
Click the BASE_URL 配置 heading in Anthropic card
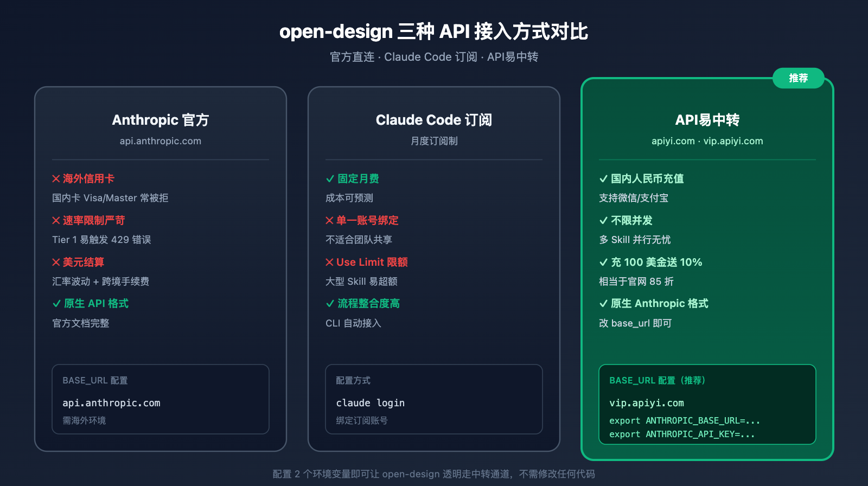(x=95, y=381)
